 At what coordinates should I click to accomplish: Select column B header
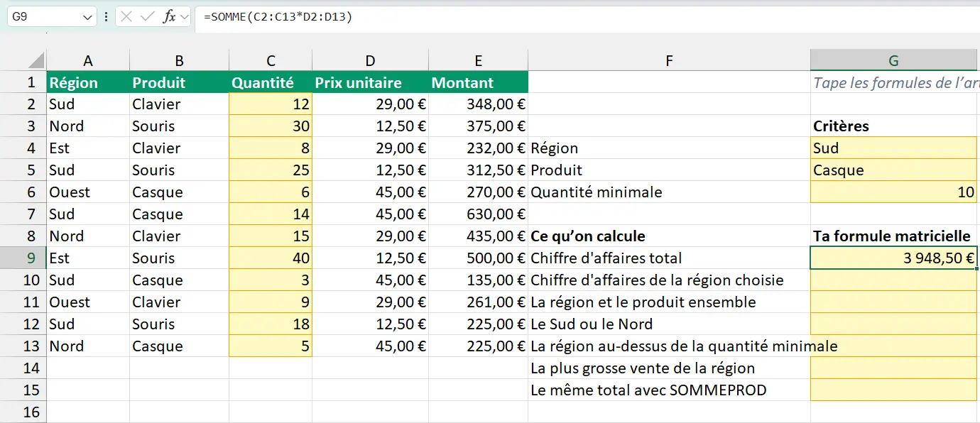click(x=179, y=62)
